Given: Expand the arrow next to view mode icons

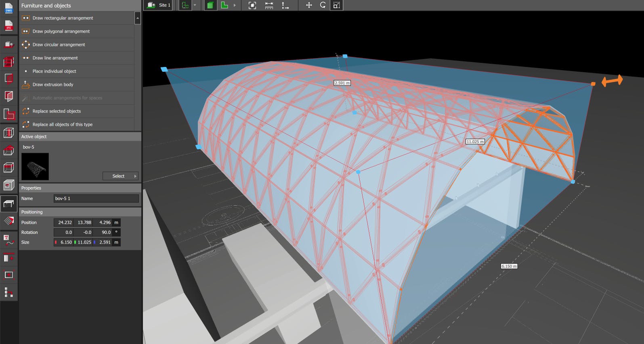Looking at the screenshot, I should tap(235, 5).
